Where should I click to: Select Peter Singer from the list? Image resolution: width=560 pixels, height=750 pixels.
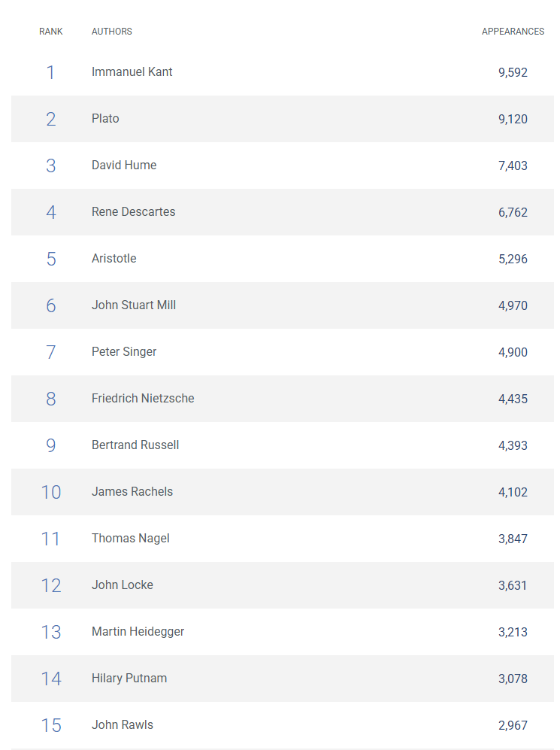124,352
